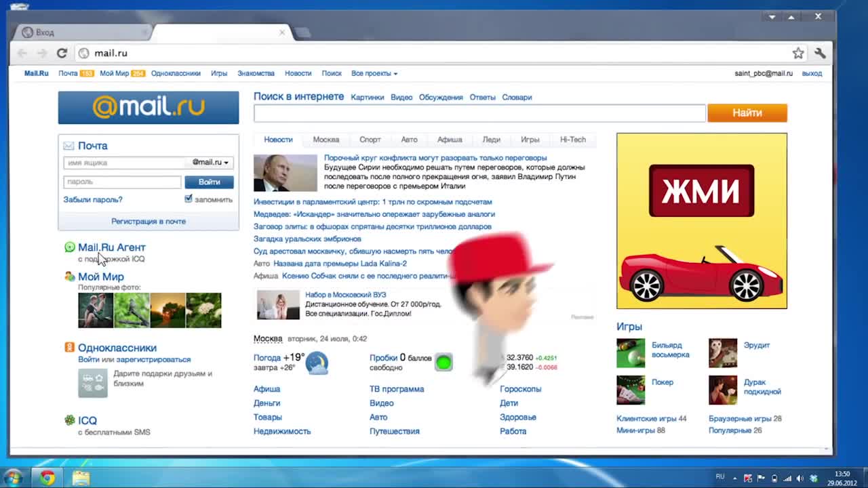
Task: Open the Chrome wrench menu
Action: pos(820,53)
